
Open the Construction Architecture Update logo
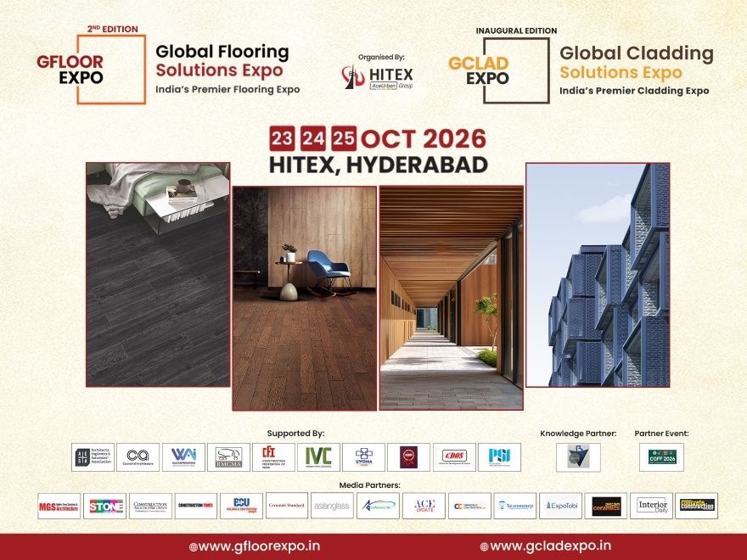coord(150,506)
